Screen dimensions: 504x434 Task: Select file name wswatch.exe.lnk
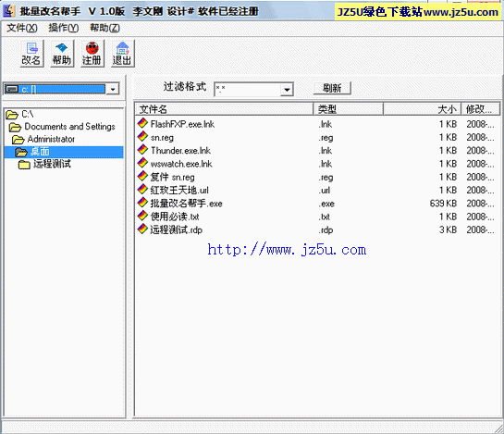tap(181, 164)
